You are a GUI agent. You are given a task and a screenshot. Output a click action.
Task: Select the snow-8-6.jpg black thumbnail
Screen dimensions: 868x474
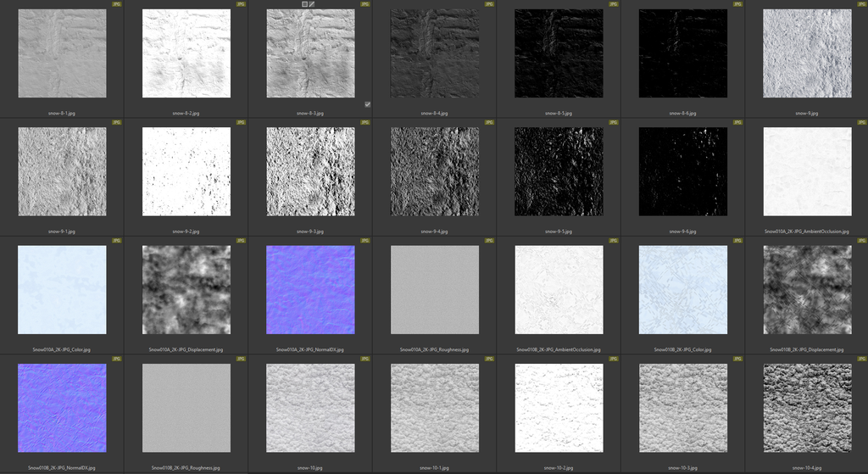click(682, 53)
